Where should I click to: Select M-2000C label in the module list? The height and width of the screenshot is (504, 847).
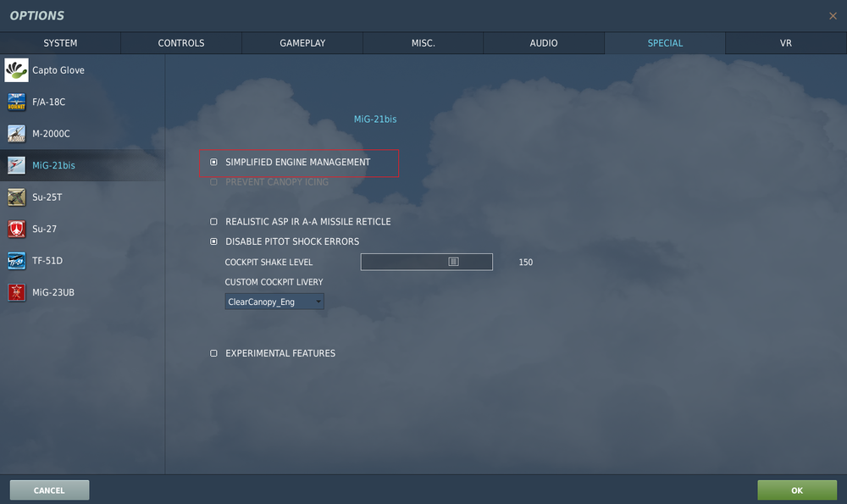(x=51, y=134)
